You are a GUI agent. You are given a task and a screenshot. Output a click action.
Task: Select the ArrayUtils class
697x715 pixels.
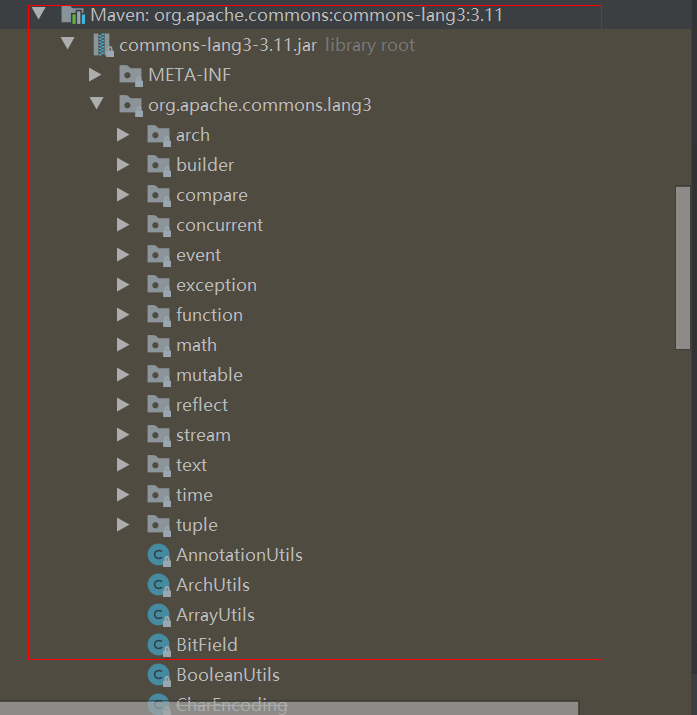(215, 616)
